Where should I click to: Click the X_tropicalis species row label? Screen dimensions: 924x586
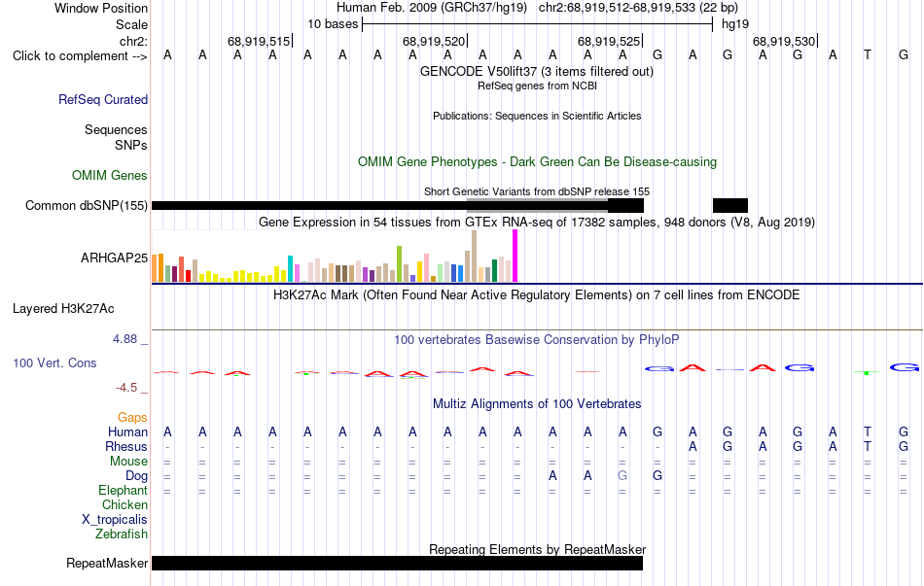(115, 520)
